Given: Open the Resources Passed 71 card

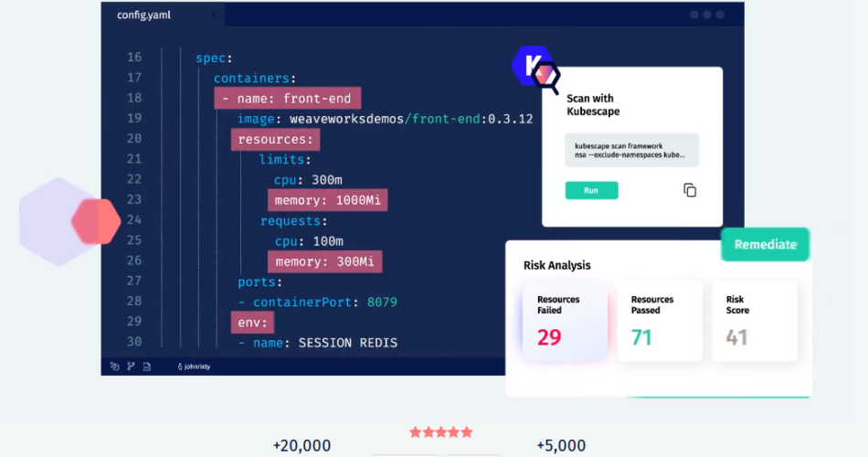Looking at the screenshot, I should pyautogui.click(x=660, y=321).
